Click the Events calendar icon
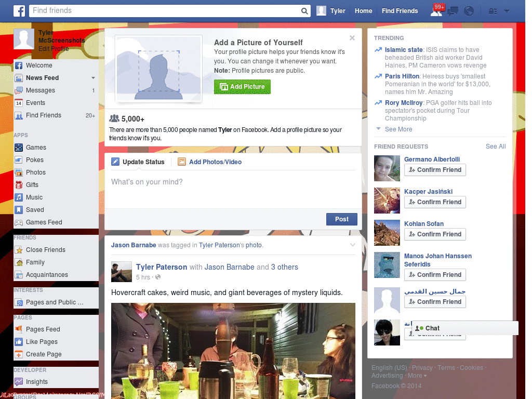This screenshot has height=399, width=532. pos(19,103)
